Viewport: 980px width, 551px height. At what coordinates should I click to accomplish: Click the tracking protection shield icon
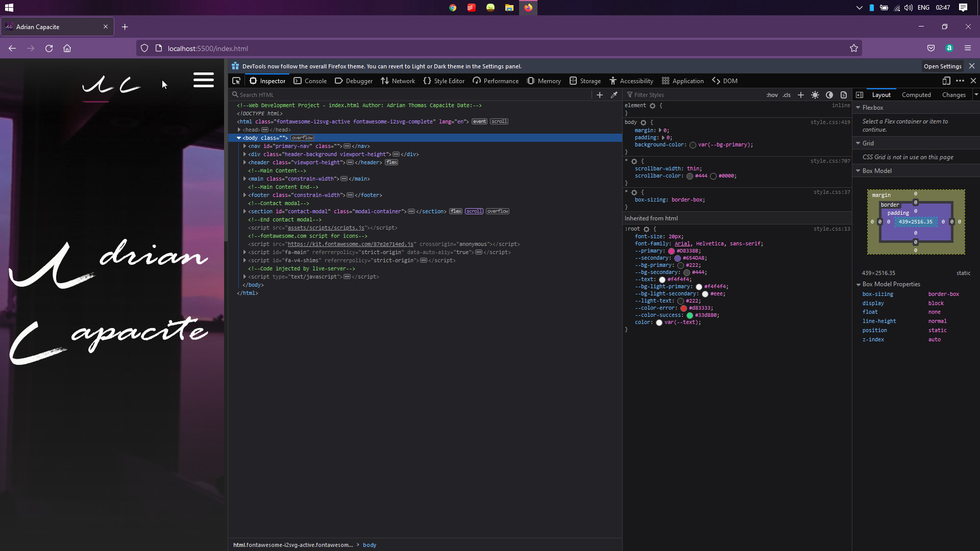pyautogui.click(x=144, y=48)
